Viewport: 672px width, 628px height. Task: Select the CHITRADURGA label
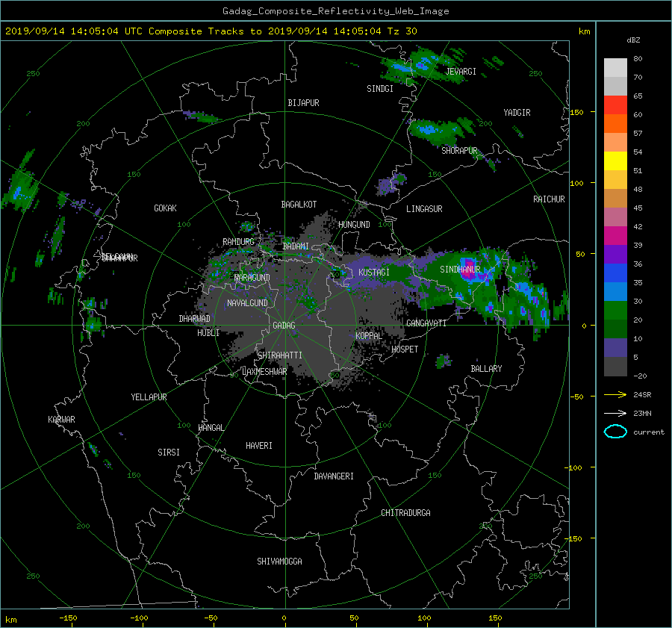[405, 513]
